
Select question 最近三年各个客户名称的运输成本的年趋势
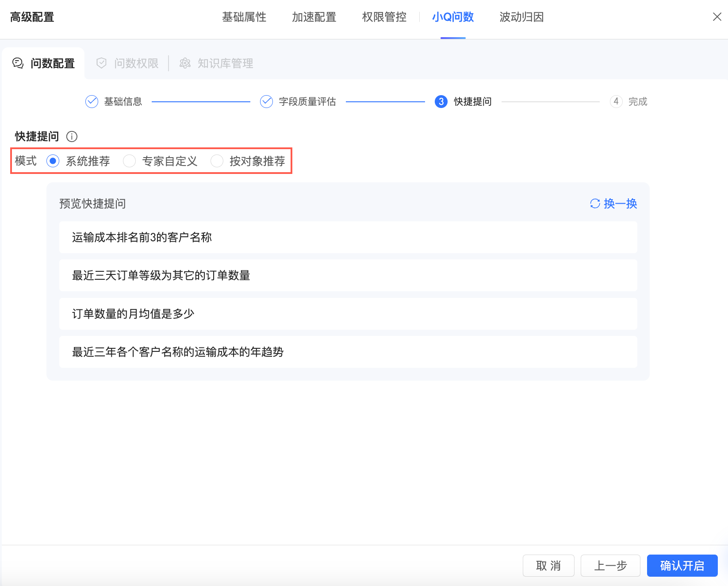[x=348, y=352]
